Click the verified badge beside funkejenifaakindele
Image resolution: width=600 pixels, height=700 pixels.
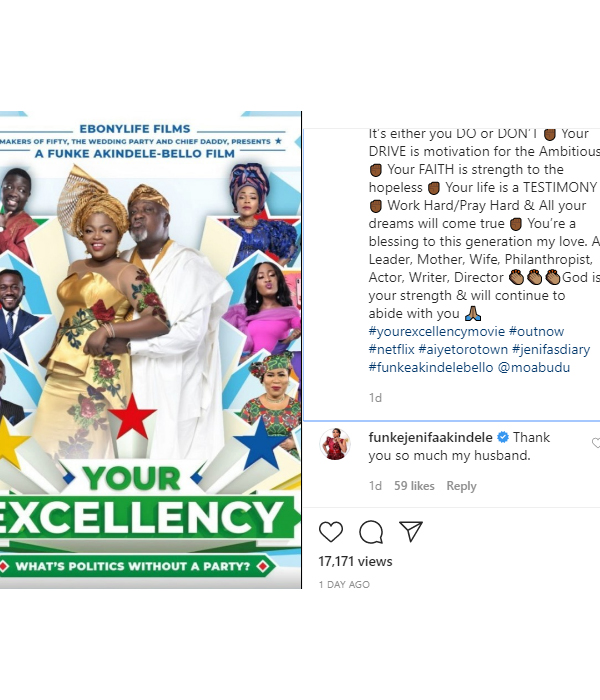(503, 438)
